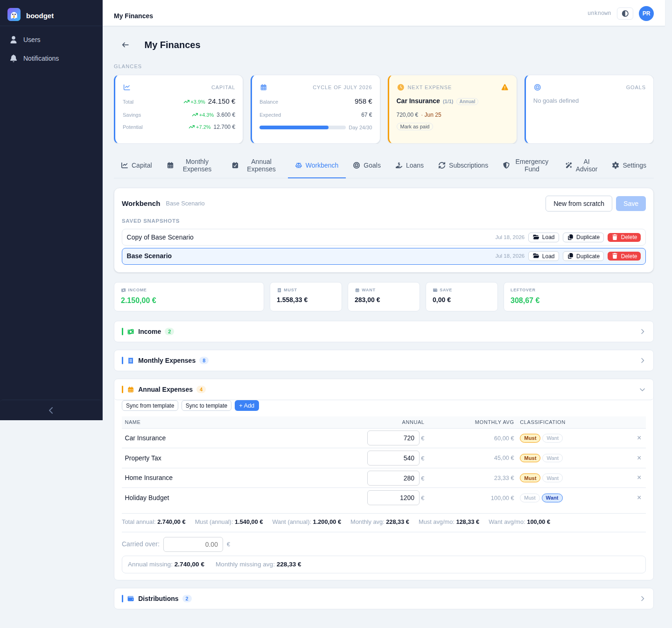672x628 pixels.
Task: Set Car Insurance classification to Want
Action: coord(553,438)
